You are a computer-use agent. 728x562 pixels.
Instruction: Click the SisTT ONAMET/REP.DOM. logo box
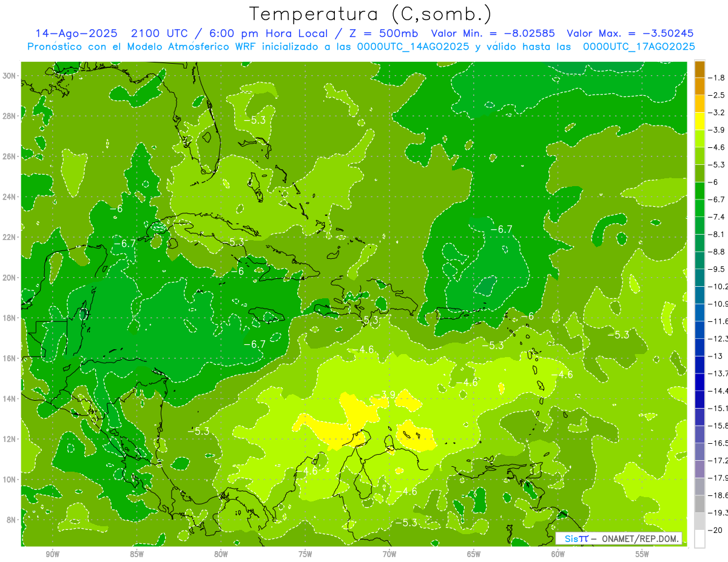pyautogui.click(x=618, y=538)
